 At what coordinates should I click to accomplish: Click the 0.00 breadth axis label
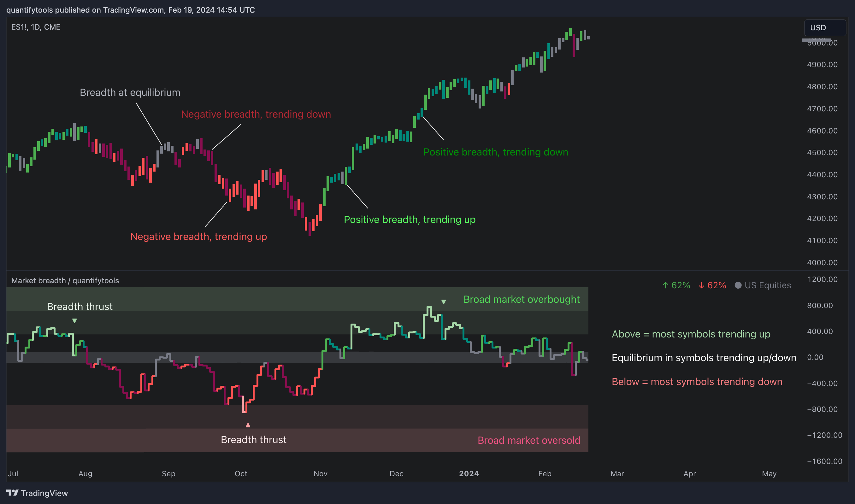click(x=815, y=357)
